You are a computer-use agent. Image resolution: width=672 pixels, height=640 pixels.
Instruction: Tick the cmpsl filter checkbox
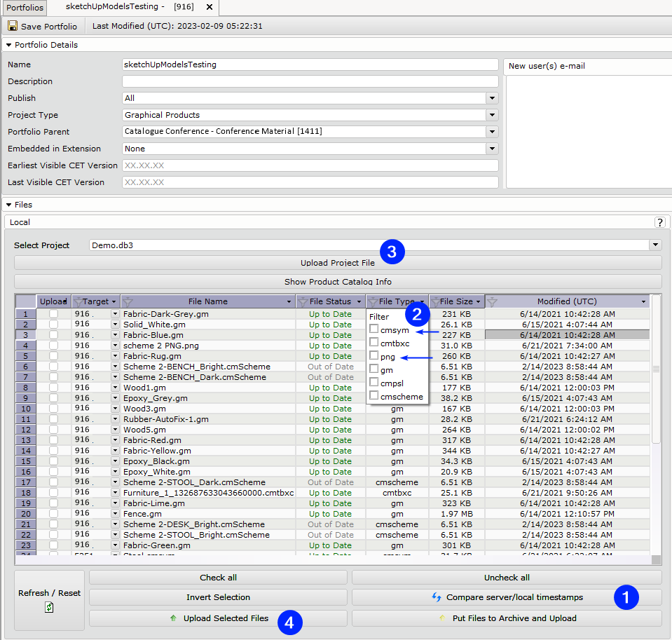click(373, 382)
